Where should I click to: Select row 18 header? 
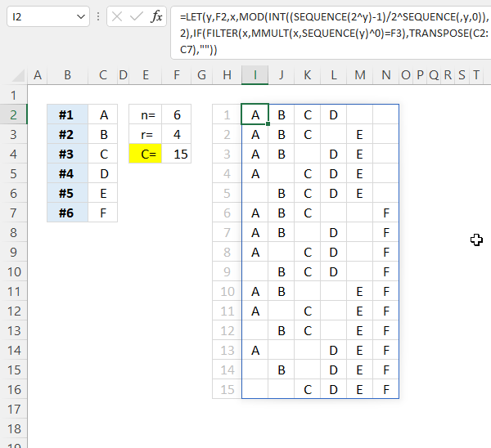pos(13,429)
